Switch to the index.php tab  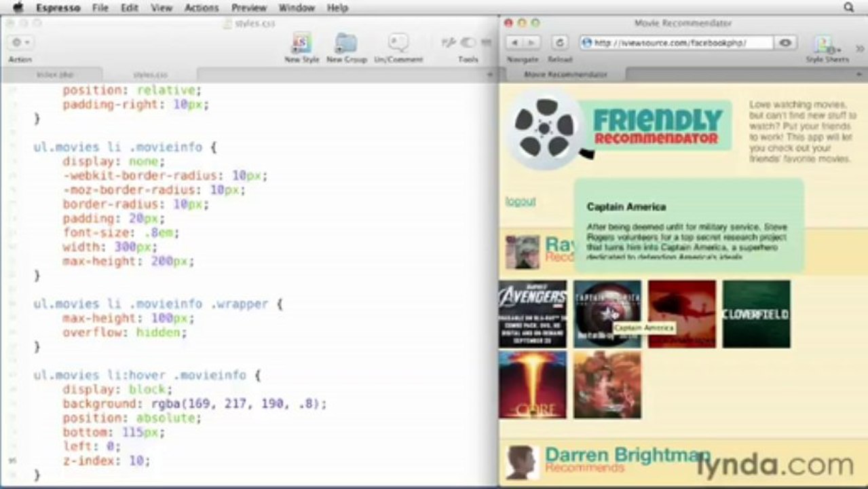pyautogui.click(x=56, y=74)
